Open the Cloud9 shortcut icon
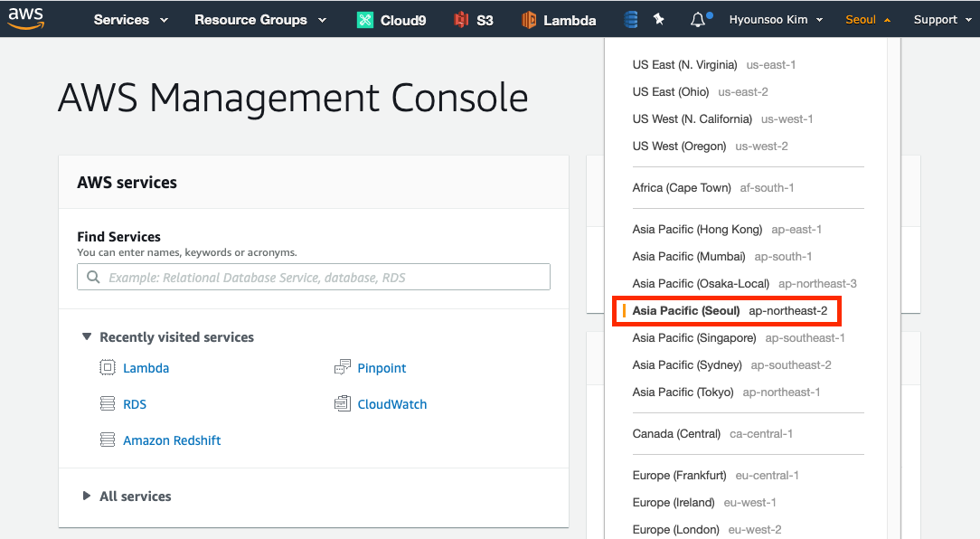 365,20
